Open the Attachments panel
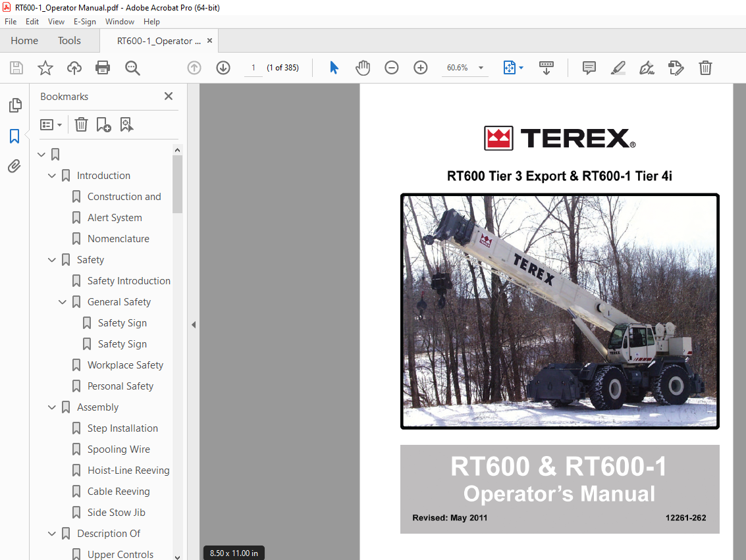This screenshot has height=560, width=746. [x=14, y=166]
